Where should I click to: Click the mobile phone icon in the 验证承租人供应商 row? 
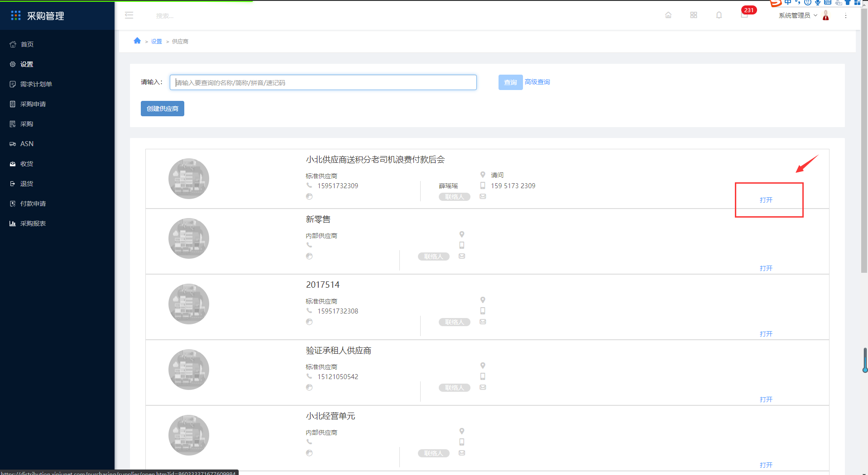click(483, 376)
